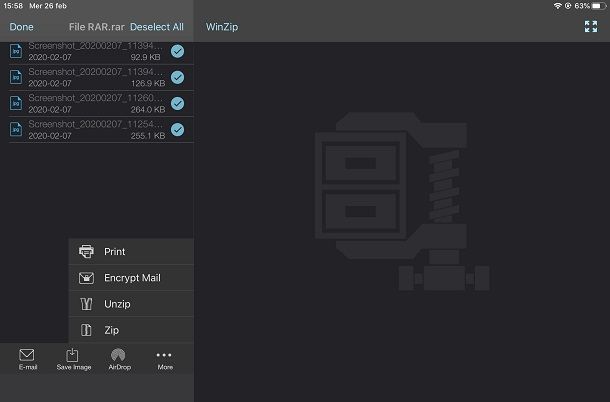The image size is (610, 402).
Task: Tap the Done button
Action: coord(21,27)
